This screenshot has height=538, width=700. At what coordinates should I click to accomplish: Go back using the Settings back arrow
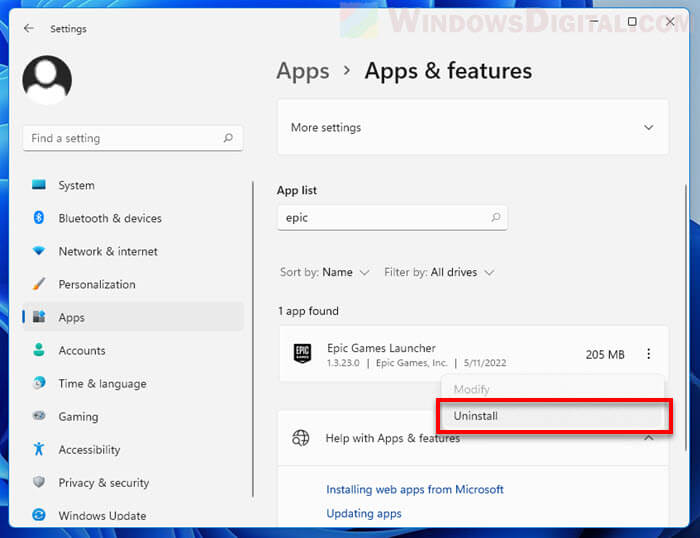pyautogui.click(x=29, y=29)
